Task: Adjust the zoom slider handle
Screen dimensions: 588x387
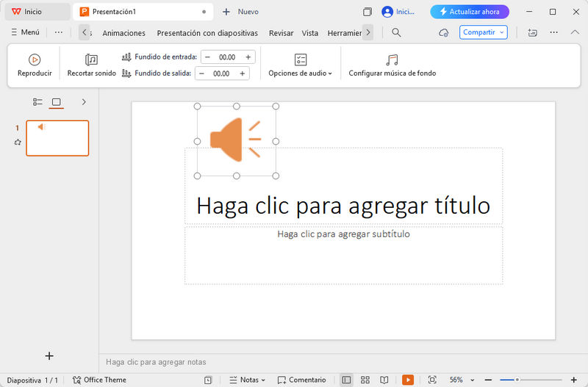Action: (517, 380)
